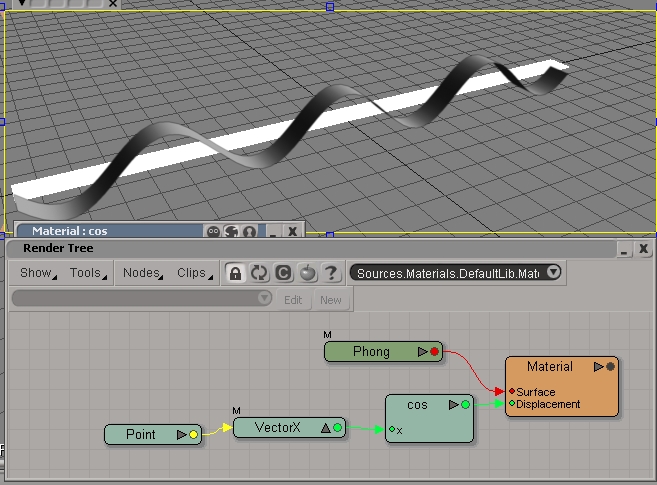Click the Material node output port
This screenshot has height=485, width=657.
[x=610, y=367]
